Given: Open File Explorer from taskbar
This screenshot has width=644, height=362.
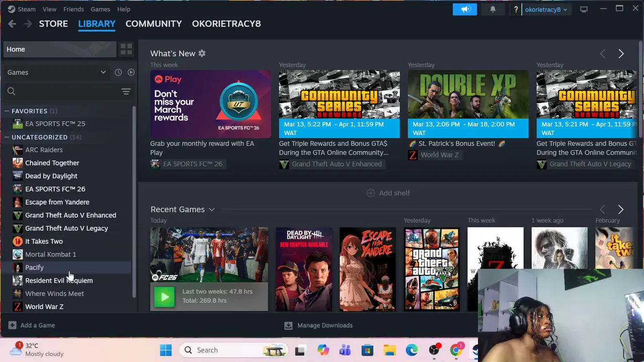Looking at the screenshot, I should 389,350.
